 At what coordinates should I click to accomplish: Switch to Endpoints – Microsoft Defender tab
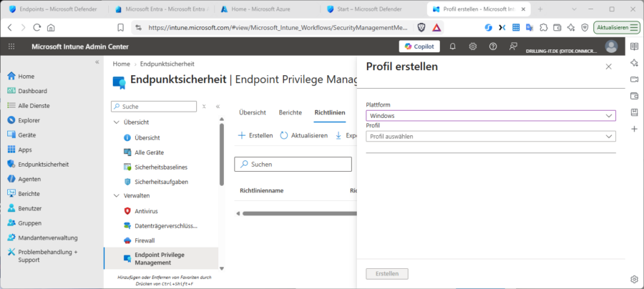click(53, 9)
